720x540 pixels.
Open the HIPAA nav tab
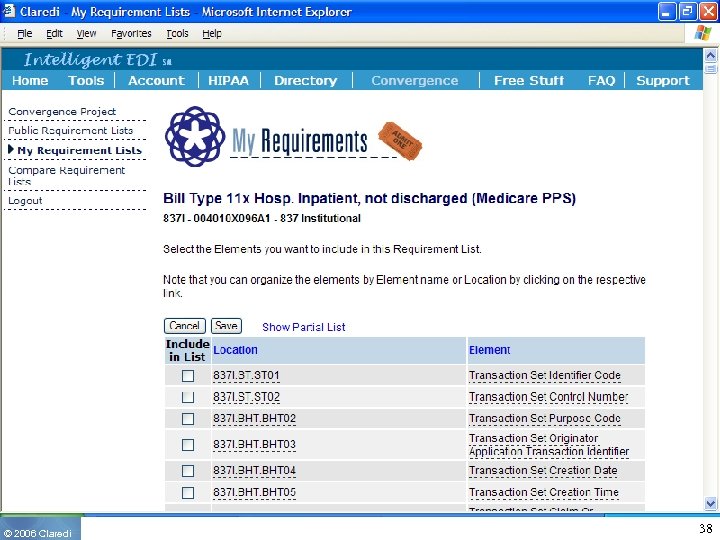click(228, 80)
